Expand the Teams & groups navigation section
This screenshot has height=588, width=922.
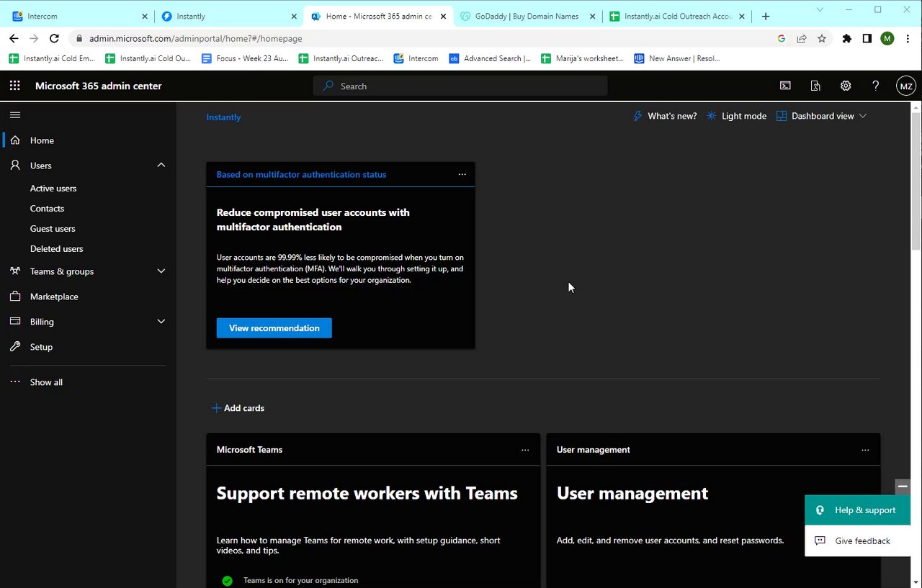[161, 271]
